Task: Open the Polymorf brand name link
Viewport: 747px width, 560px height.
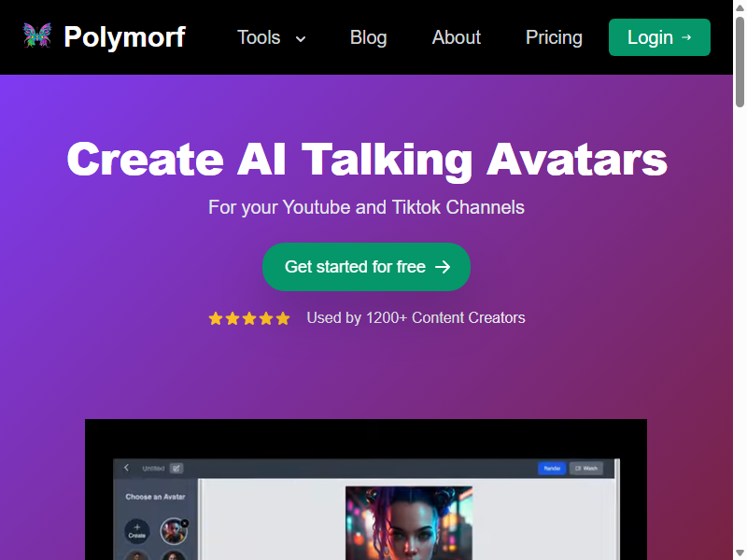Action: pos(124,36)
